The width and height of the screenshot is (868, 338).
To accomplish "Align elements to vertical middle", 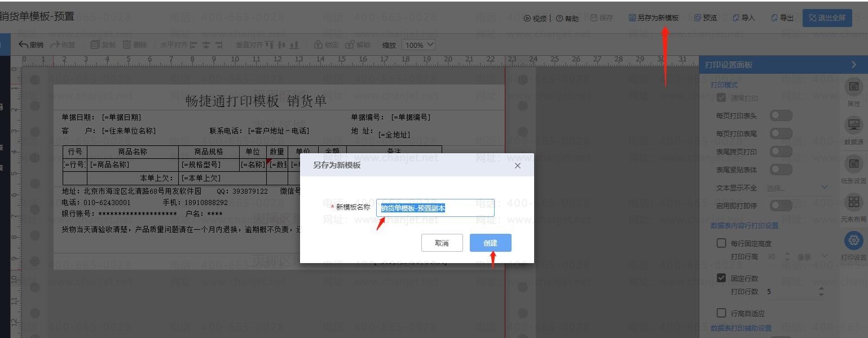I will tap(281, 45).
